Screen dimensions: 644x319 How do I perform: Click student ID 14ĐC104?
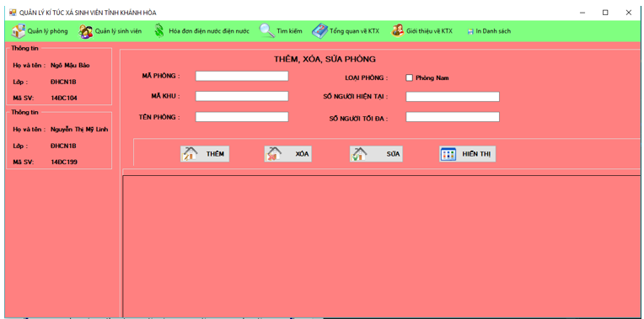pyautogui.click(x=64, y=98)
